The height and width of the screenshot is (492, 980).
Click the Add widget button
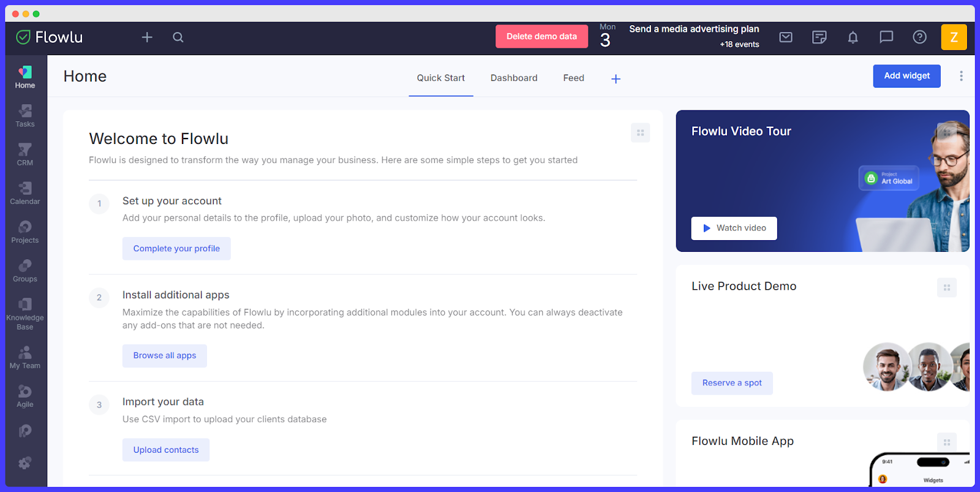(x=907, y=76)
